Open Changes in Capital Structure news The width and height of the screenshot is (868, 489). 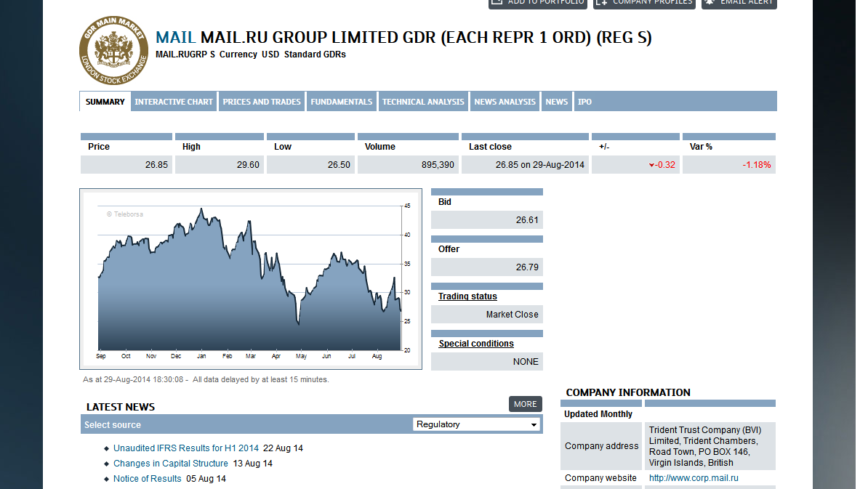(171, 464)
